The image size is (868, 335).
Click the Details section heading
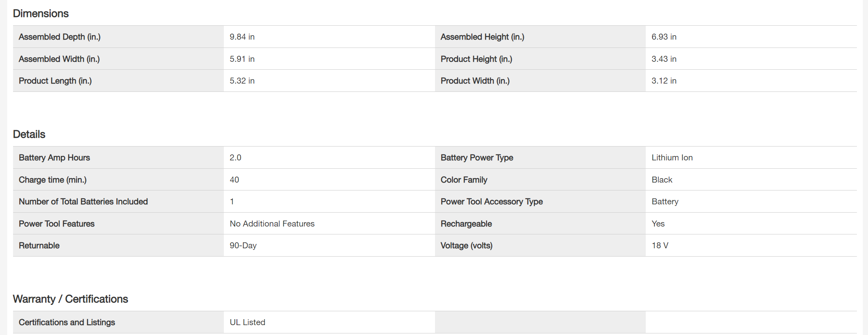click(x=29, y=134)
